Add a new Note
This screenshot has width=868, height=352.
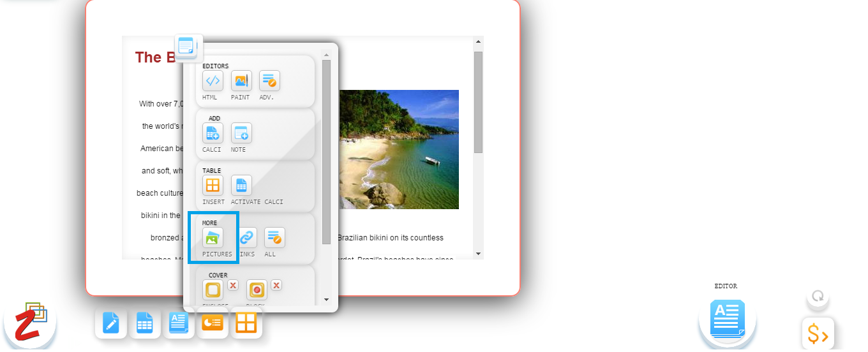(241, 133)
